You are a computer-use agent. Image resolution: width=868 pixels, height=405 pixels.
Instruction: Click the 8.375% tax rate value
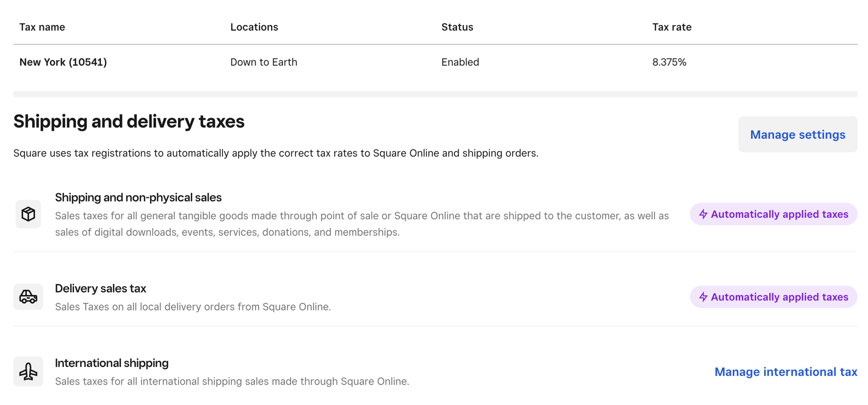669,62
